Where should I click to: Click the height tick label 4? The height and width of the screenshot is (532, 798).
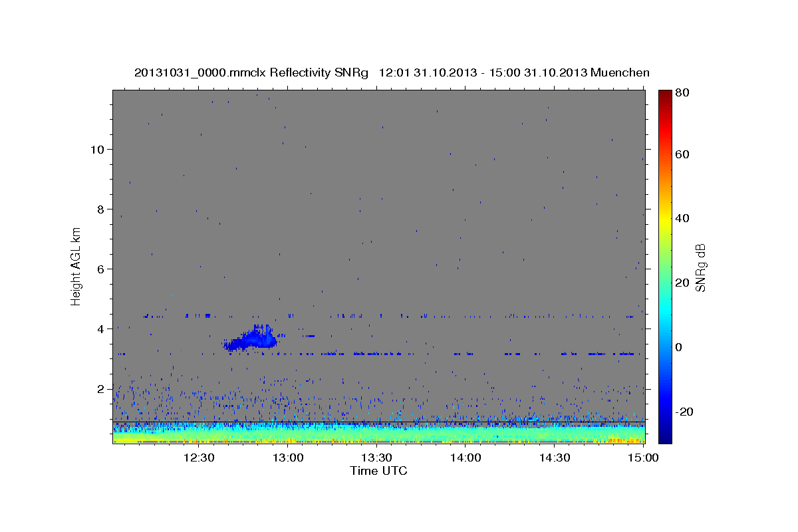coord(99,329)
